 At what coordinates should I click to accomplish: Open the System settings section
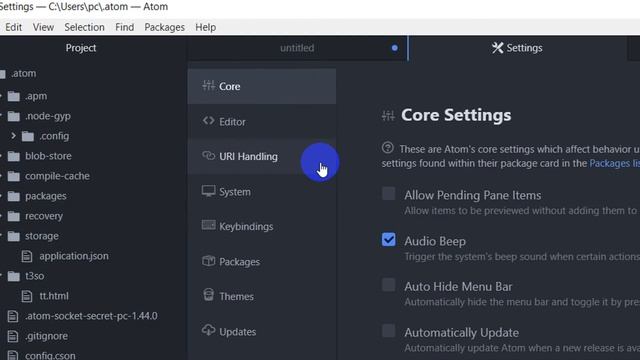[x=262, y=192]
